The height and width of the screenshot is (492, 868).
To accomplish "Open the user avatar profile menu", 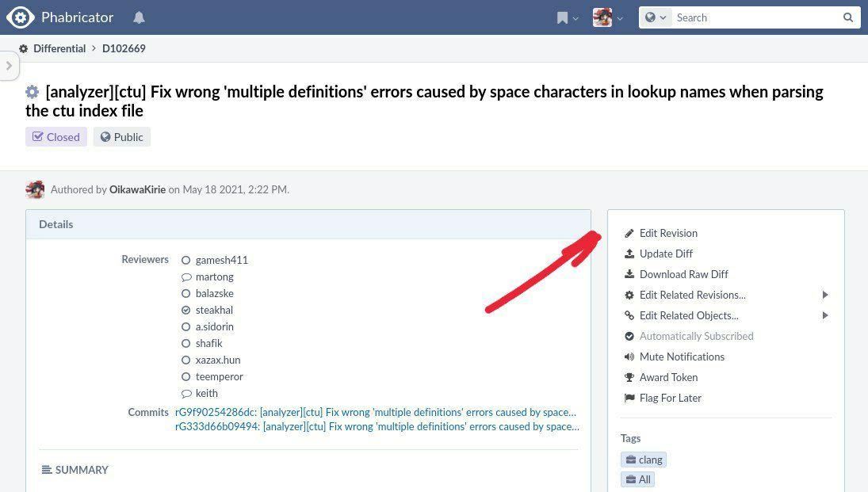I will pyautogui.click(x=607, y=17).
